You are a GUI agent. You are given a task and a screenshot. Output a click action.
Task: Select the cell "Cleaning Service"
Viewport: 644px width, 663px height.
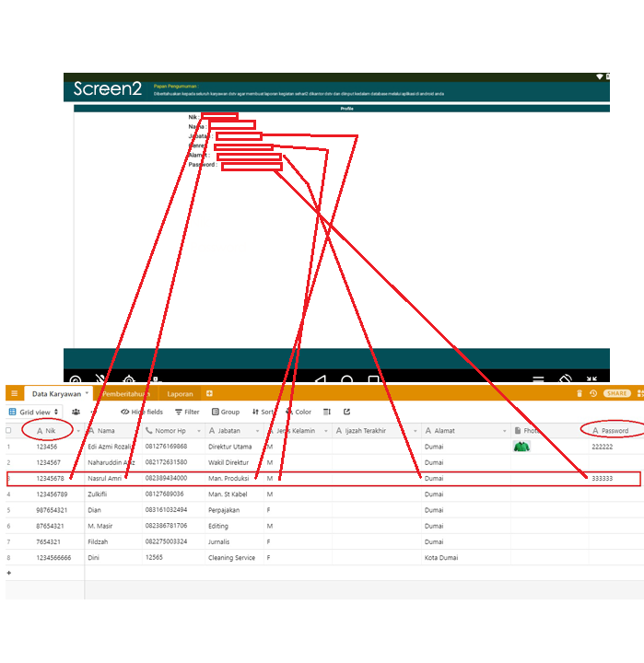(234, 558)
